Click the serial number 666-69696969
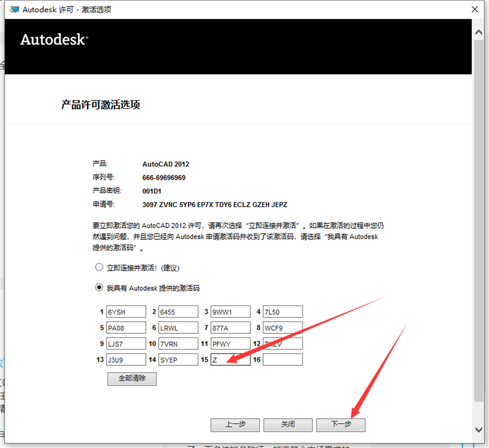The width and height of the screenshot is (489, 448). pos(164,178)
